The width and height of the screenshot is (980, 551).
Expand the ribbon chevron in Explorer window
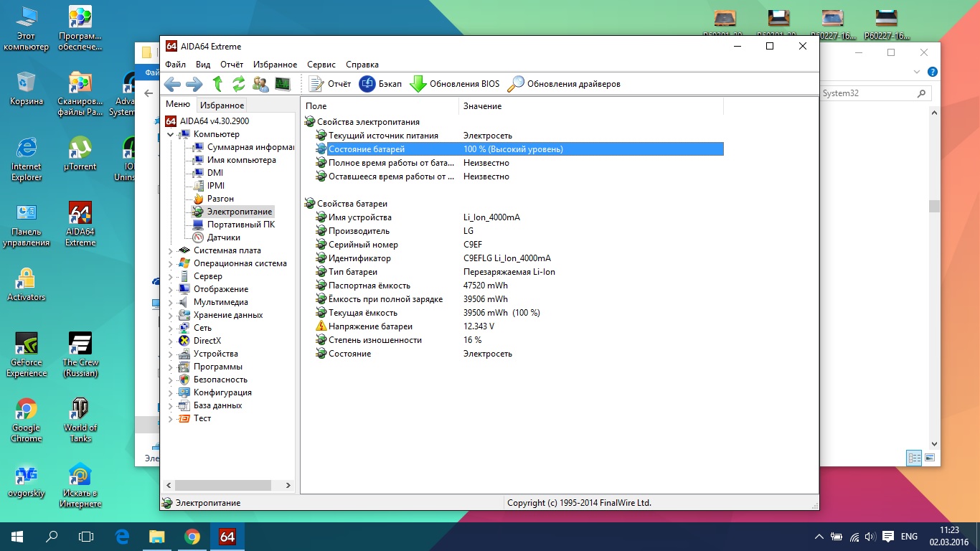coord(918,72)
